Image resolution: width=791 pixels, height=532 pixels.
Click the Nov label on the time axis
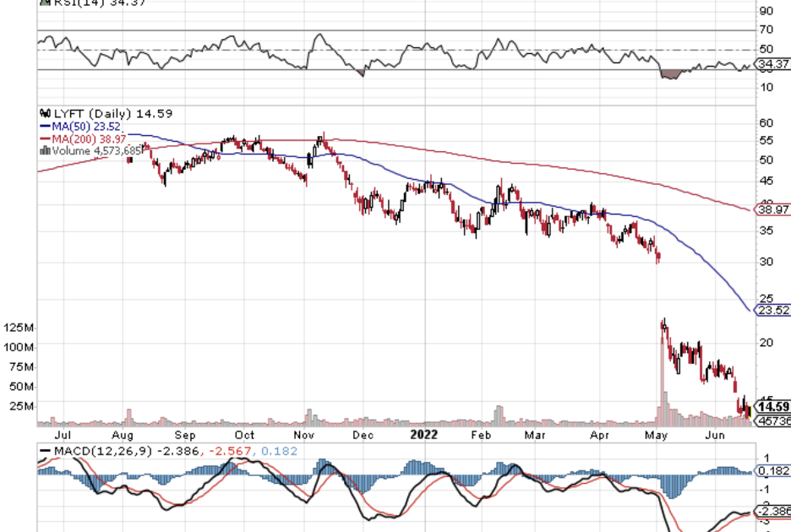tap(305, 435)
